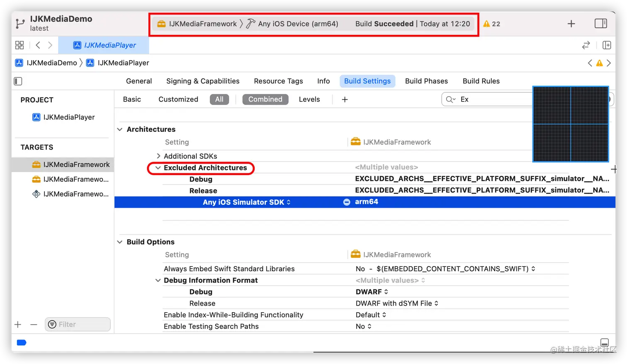Open the Resource Tags tab

click(278, 81)
